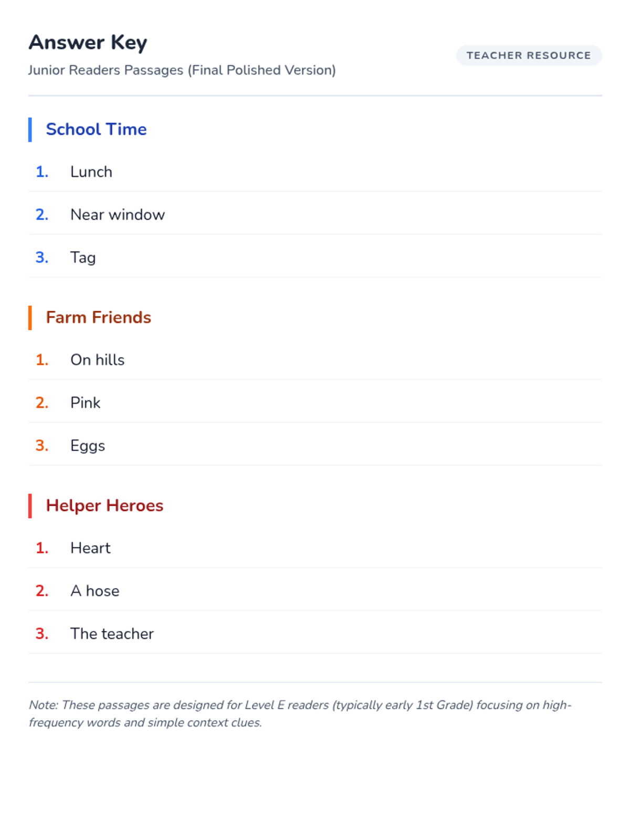Screen dimensions: 630x840
Task: Select the answer "On hills"
Action: point(98,360)
